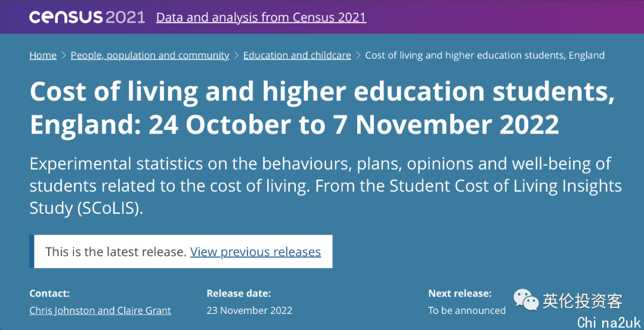Go to the Home breadcrumb
Screen dimensions: 644x330
coord(43,55)
